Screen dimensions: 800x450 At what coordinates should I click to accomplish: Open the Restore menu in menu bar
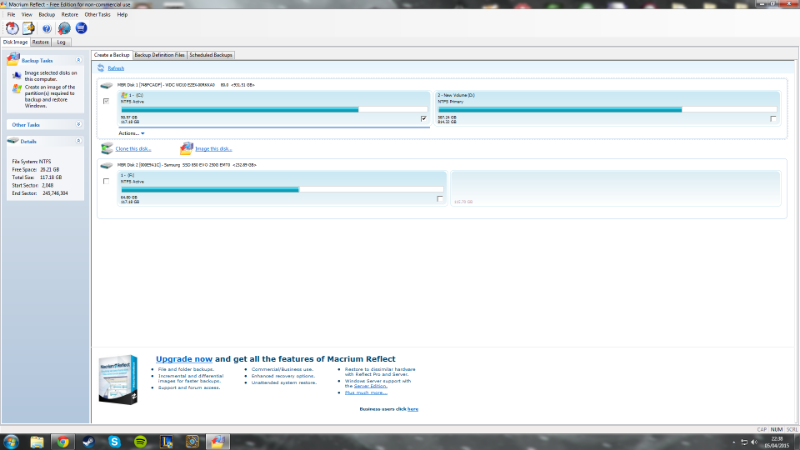pos(70,15)
